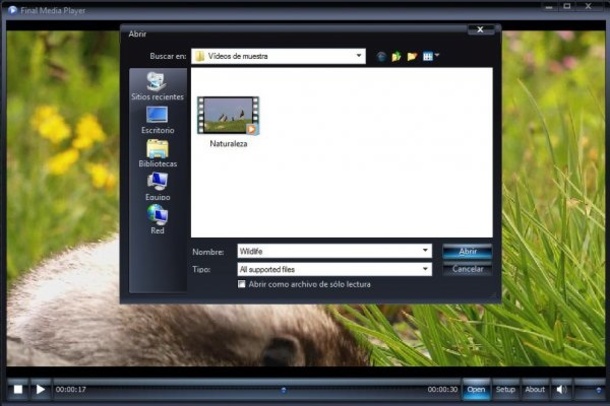Open Bibliotecas in the sidebar

[157, 153]
